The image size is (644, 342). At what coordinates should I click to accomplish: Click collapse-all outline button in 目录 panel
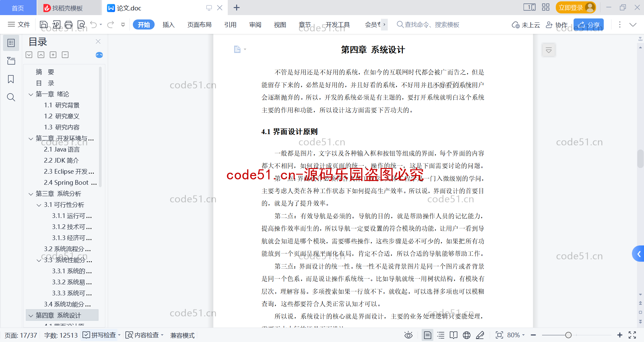tap(41, 55)
